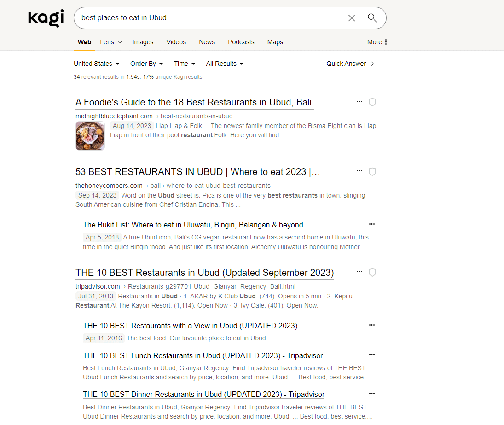This screenshot has height=425, width=504.
Task: Switch to the Maps tab
Action: point(275,42)
